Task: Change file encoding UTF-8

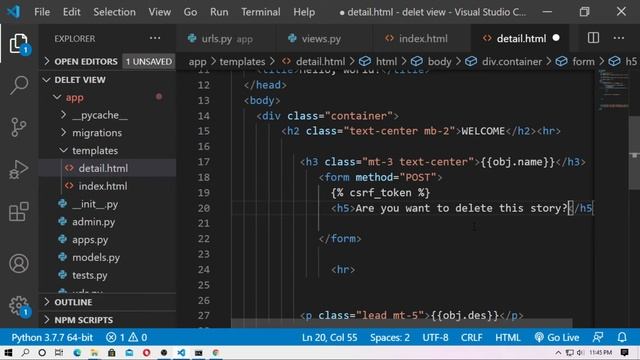Action: point(435,338)
